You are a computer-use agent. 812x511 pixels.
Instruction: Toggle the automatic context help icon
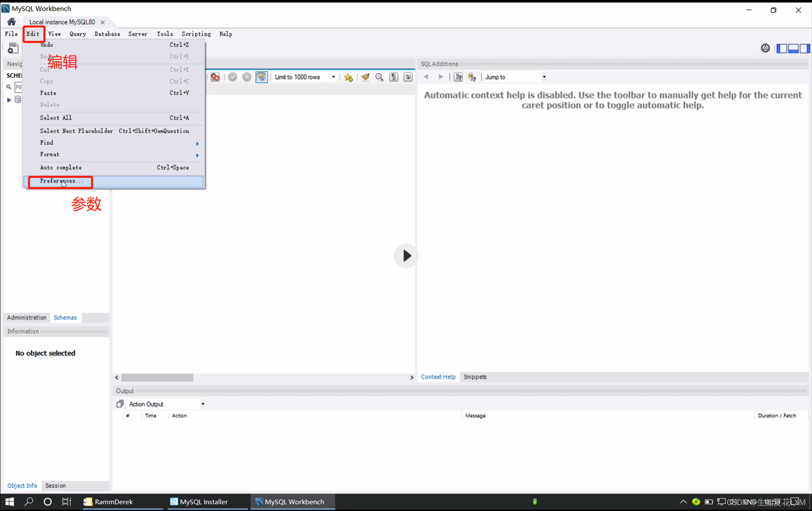472,77
